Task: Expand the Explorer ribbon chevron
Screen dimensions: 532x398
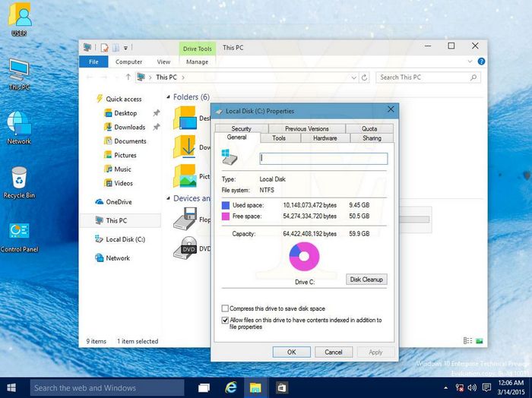Action: pyautogui.click(x=471, y=62)
